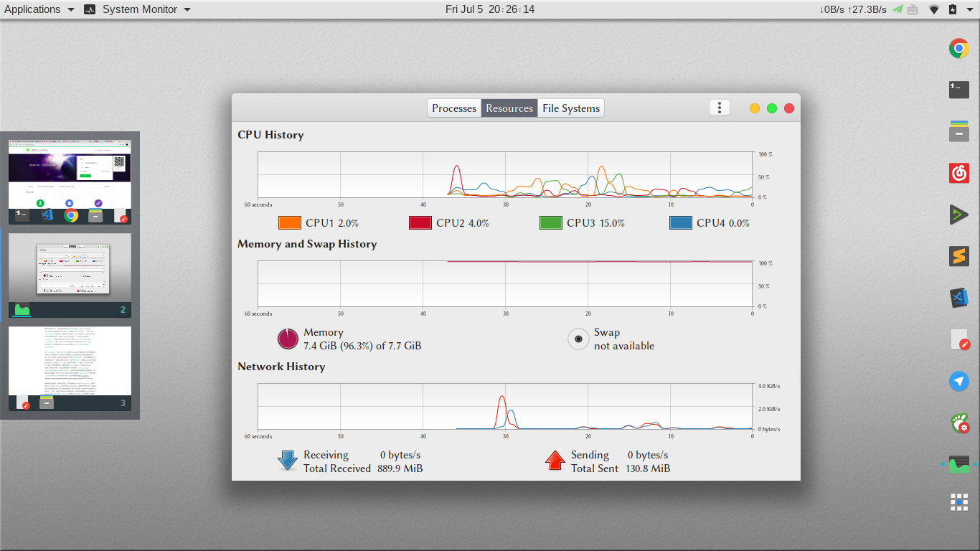Image resolution: width=980 pixels, height=551 pixels.
Task: Click the Memory and Swap History heading
Action: [x=307, y=244]
